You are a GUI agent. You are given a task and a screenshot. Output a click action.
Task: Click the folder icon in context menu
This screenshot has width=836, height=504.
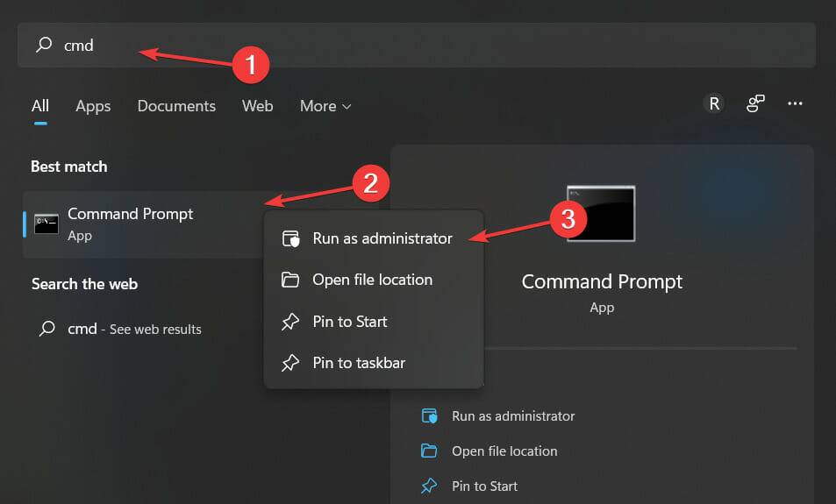[x=290, y=280]
